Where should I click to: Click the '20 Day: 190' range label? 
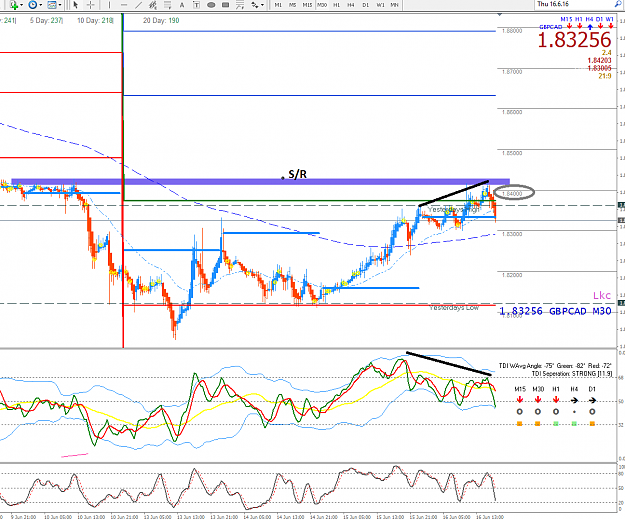click(161, 20)
